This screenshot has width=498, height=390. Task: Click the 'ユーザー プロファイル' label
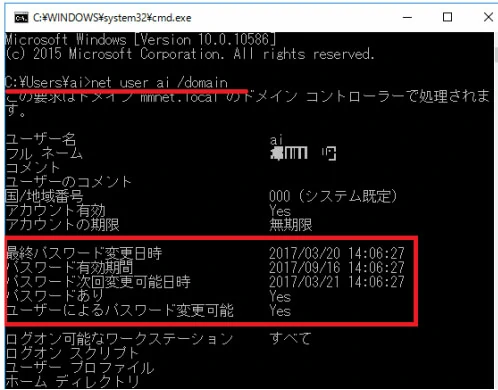click(80, 367)
